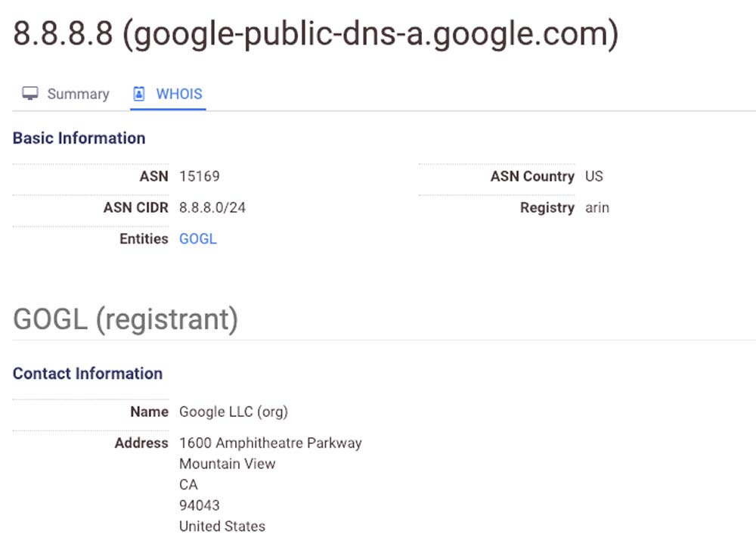Select the Registry value arin

click(597, 207)
